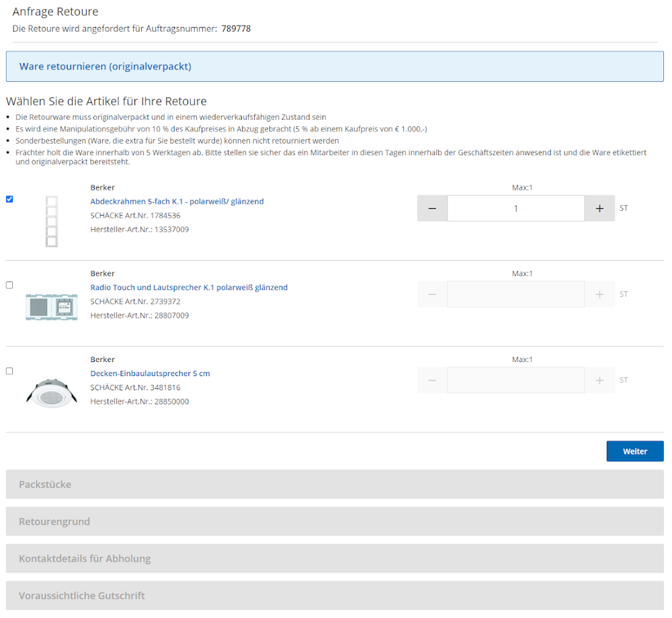Viewport: 672px width, 618px height.
Task: Click plus button for Radio Touch item
Action: pyautogui.click(x=599, y=294)
